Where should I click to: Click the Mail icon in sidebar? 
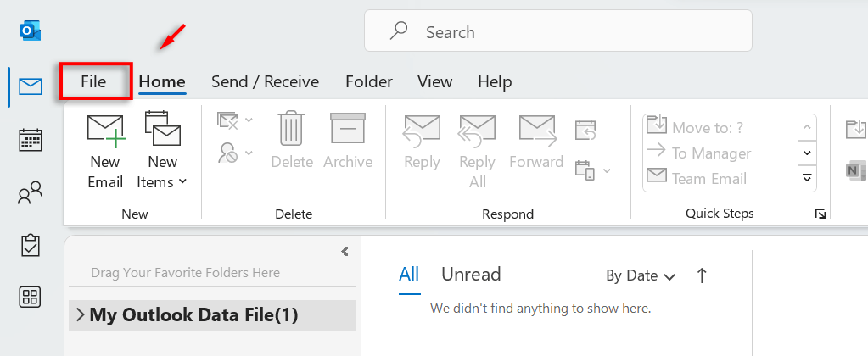(31, 86)
